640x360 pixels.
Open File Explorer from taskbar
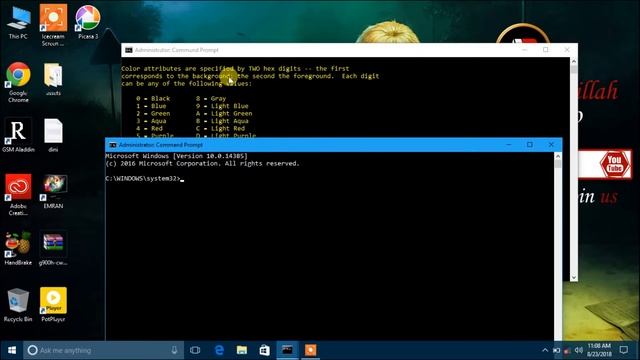click(x=242, y=350)
